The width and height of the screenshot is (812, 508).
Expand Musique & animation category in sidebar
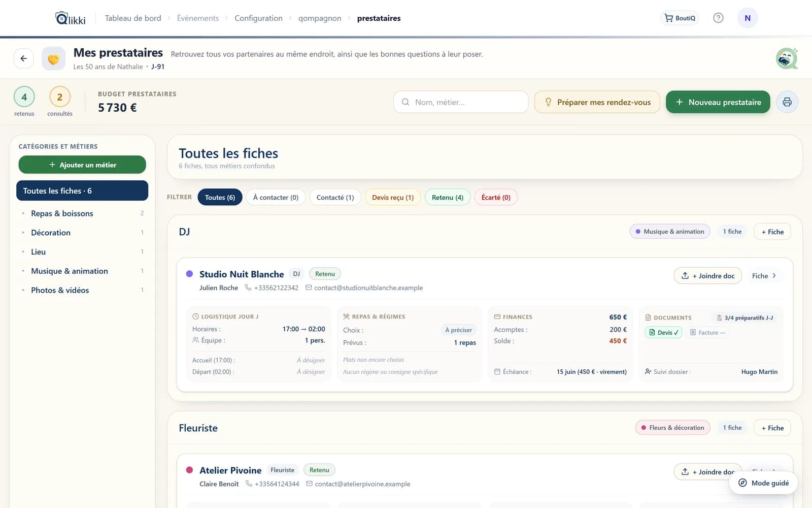[82, 271]
